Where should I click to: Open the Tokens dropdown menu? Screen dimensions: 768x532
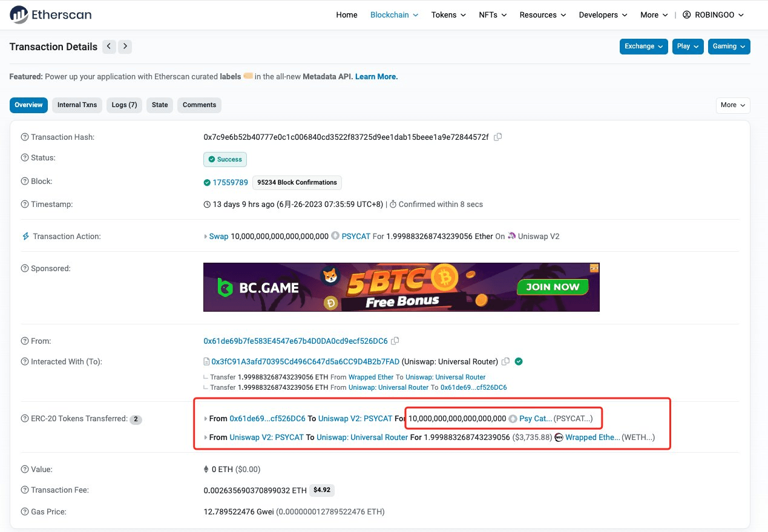pos(448,15)
